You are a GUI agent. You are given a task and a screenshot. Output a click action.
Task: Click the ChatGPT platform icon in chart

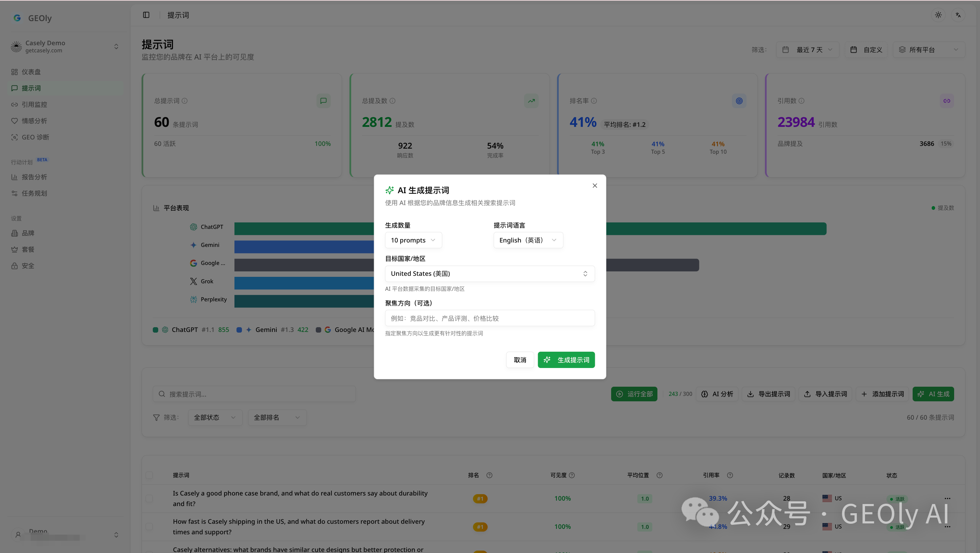point(194,227)
